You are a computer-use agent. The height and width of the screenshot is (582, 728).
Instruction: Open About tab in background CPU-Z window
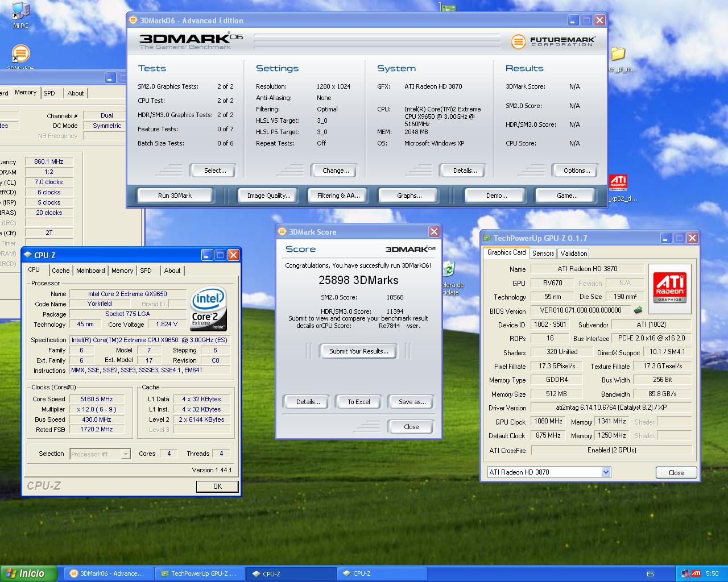click(76, 93)
